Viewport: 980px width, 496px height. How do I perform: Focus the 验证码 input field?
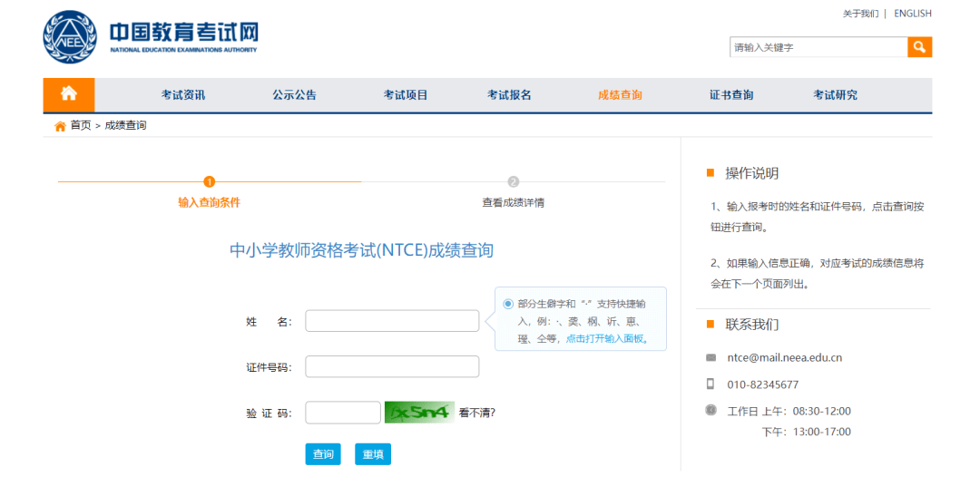coord(342,413)
